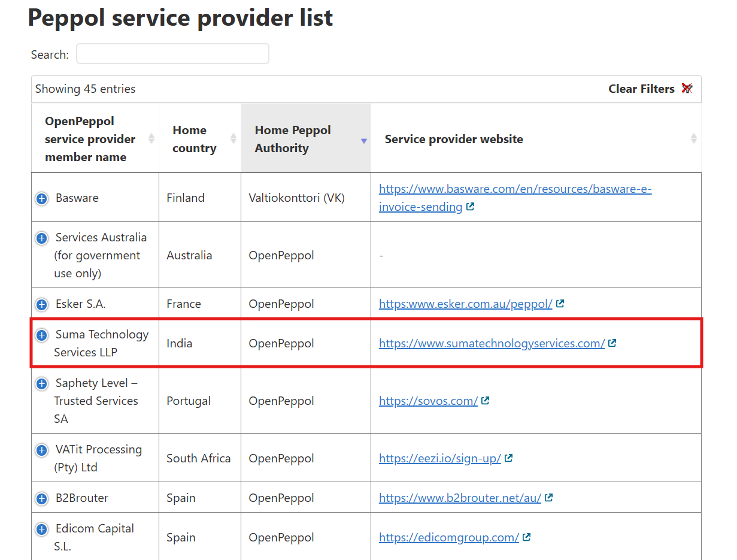737x560 pixels.
Task: Expand Services Australia row with plus icon
Action: pos(41,238)
